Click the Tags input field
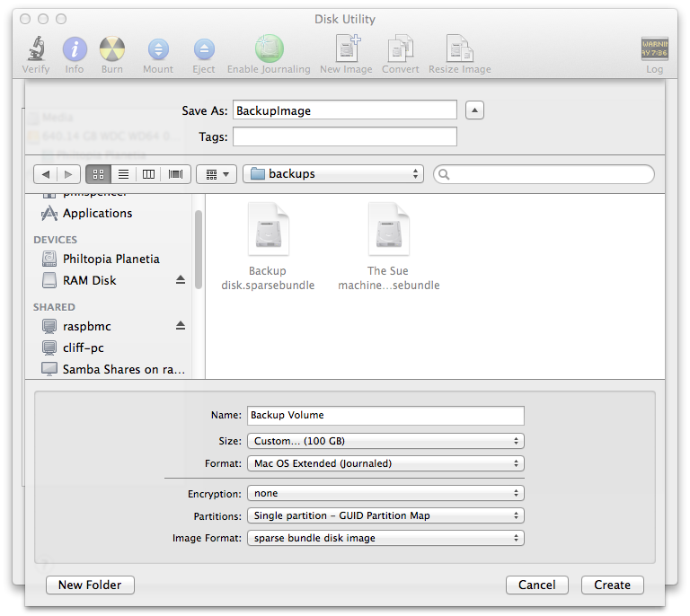Screen dimensions: 690x616 (345, 136)
